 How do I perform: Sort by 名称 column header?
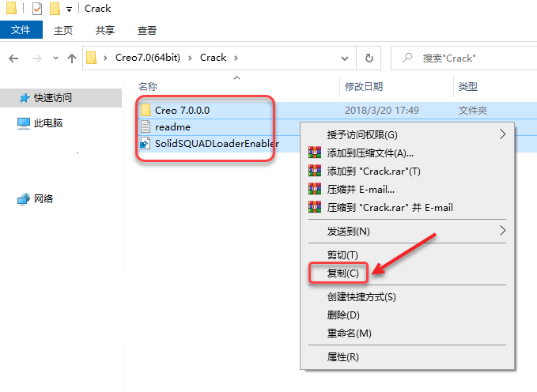click(148, 87)
